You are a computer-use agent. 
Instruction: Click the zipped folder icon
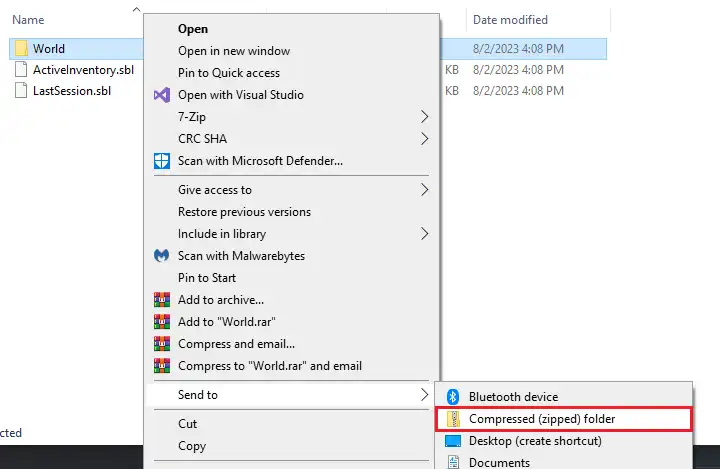coord(453,419)
